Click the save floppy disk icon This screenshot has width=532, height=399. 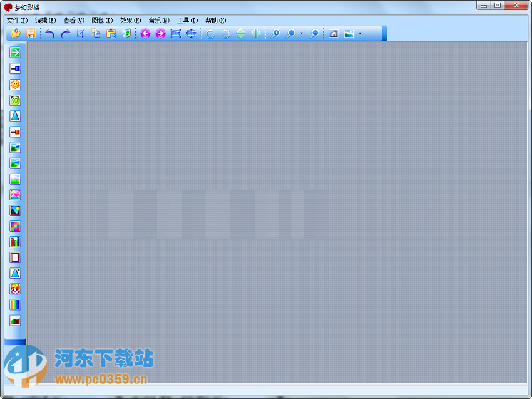pyautogui.click(x=31, y=33)
